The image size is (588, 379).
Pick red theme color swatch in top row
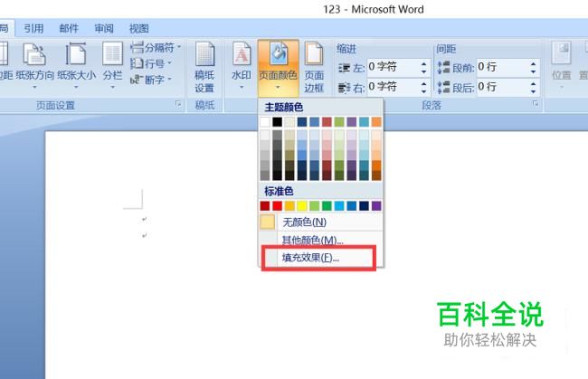click(327, 121)
